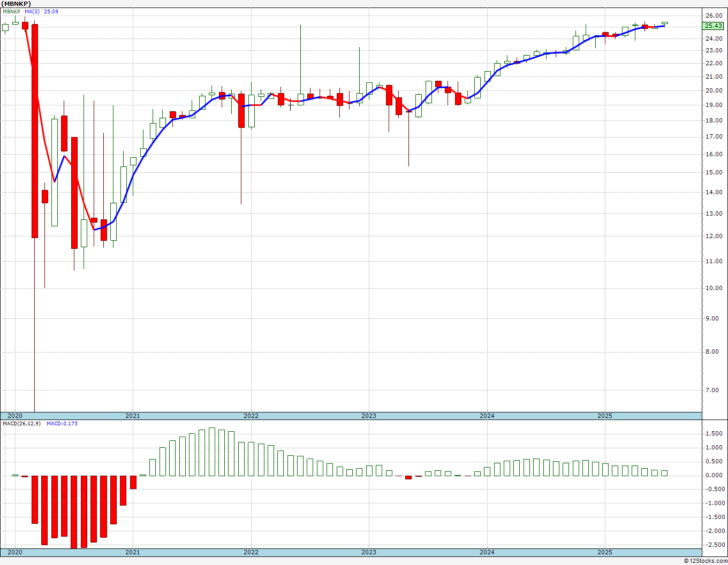
Task: Click 2025 on the price chart time axis
Action: pos(605,416)
